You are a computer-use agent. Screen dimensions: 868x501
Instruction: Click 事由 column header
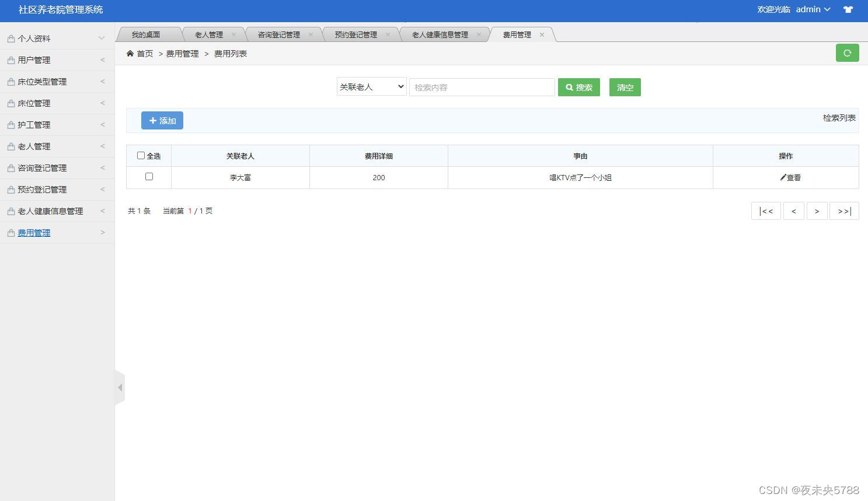click(x=580, y=156)
